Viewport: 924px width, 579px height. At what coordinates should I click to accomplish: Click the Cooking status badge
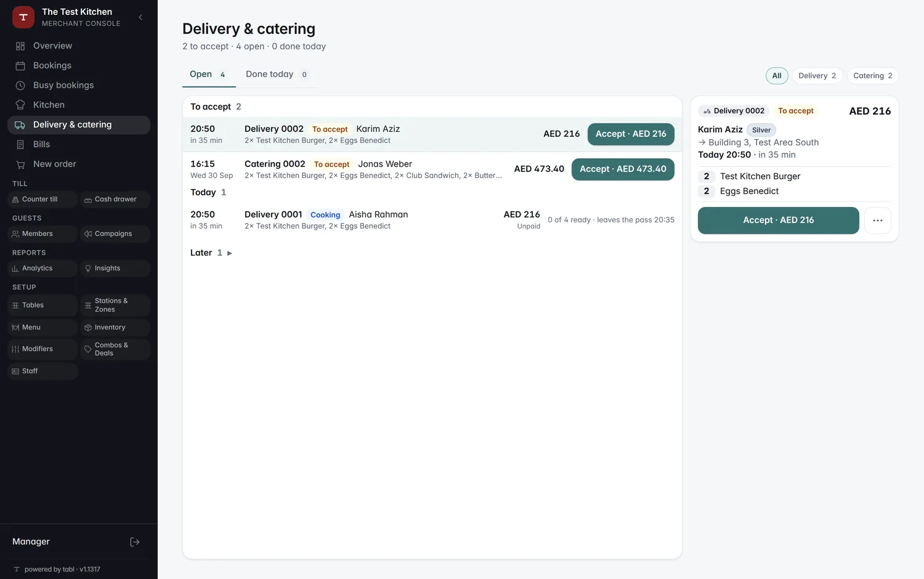click(x=325, y=215)
